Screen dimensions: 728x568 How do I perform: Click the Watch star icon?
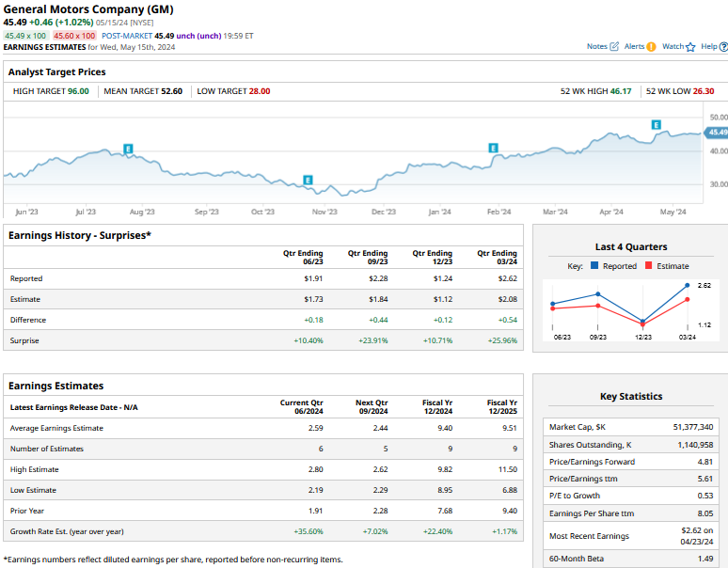coord(689,46)
